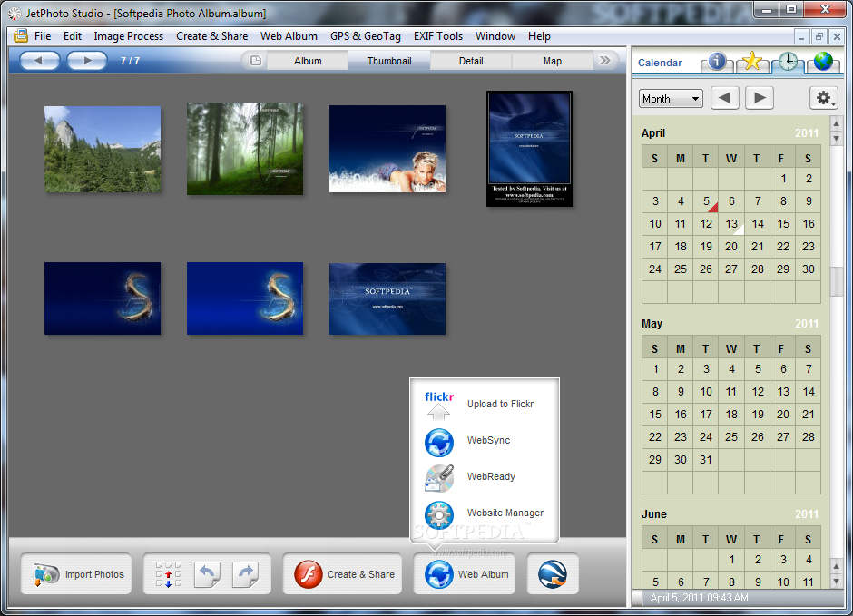Image resolution: width=853 pixels, height=616 pixels.
Task: Click the sort order grid icon
Action: tap(169, 574)
